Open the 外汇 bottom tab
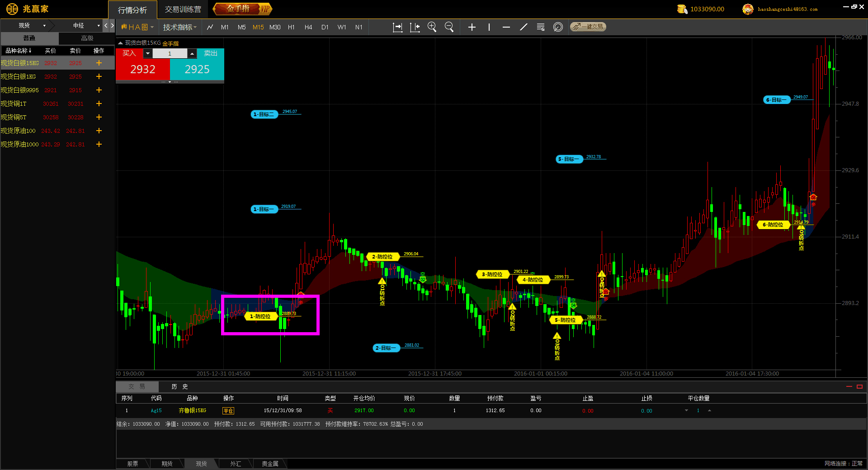868x470 pixels. pyautogui.click(x=236, y=464)
